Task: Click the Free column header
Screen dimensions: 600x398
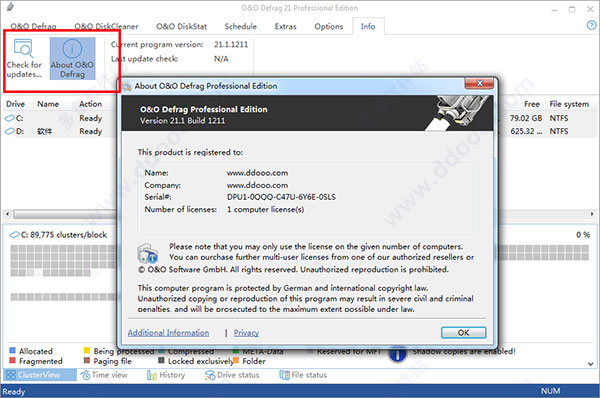Action: click(x=532, y=104)
